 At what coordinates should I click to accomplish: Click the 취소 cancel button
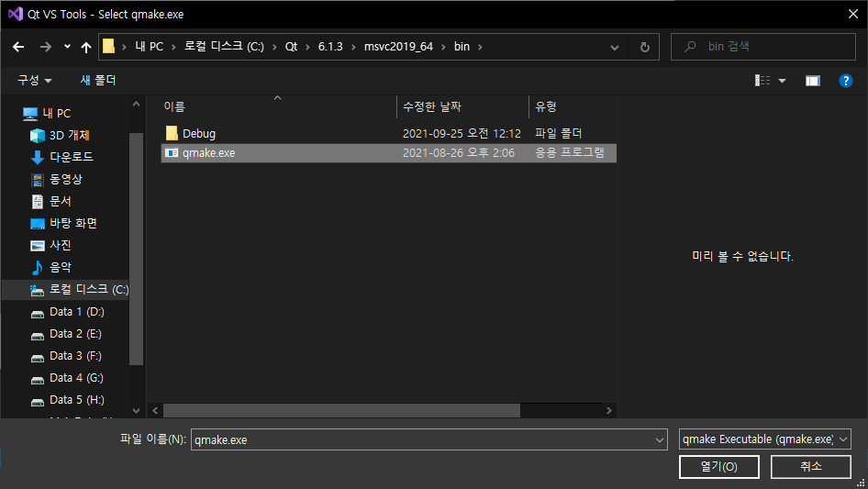coord(811,467)
